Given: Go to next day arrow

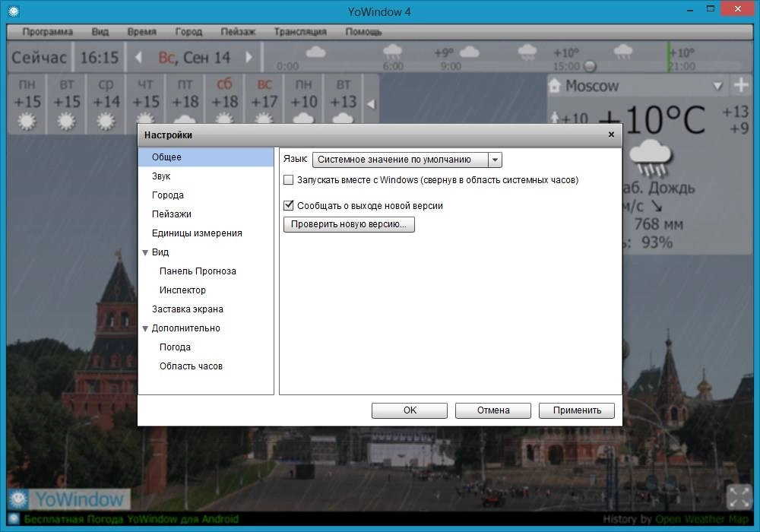Looking at the screenshot, I should pyautogui.click(x=249, y=58).
